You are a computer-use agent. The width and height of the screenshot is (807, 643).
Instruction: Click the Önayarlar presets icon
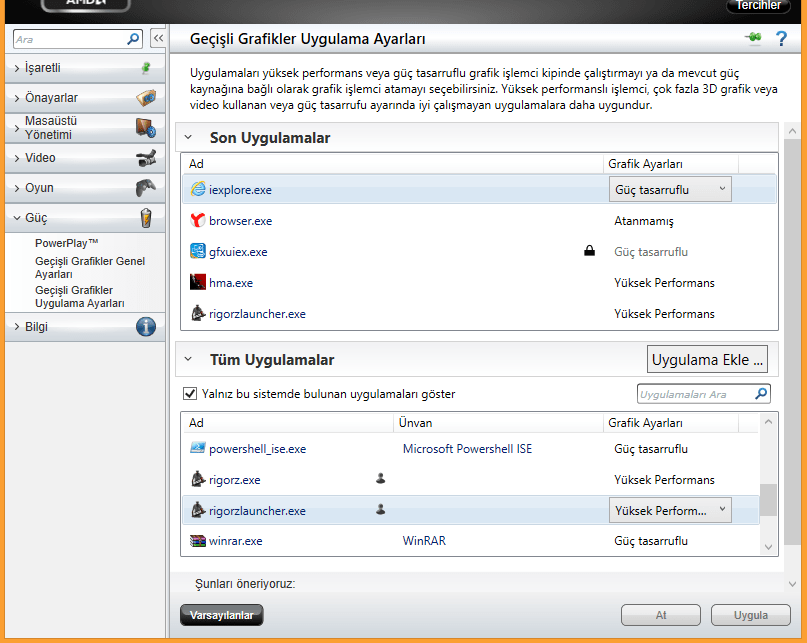146,97
